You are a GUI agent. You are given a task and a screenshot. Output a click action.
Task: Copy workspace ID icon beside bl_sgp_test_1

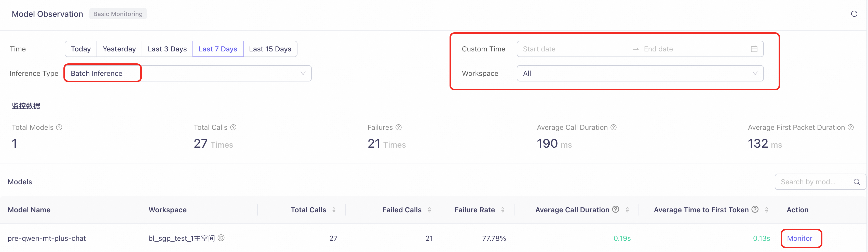pyautogui.click(x=221, y=238)
